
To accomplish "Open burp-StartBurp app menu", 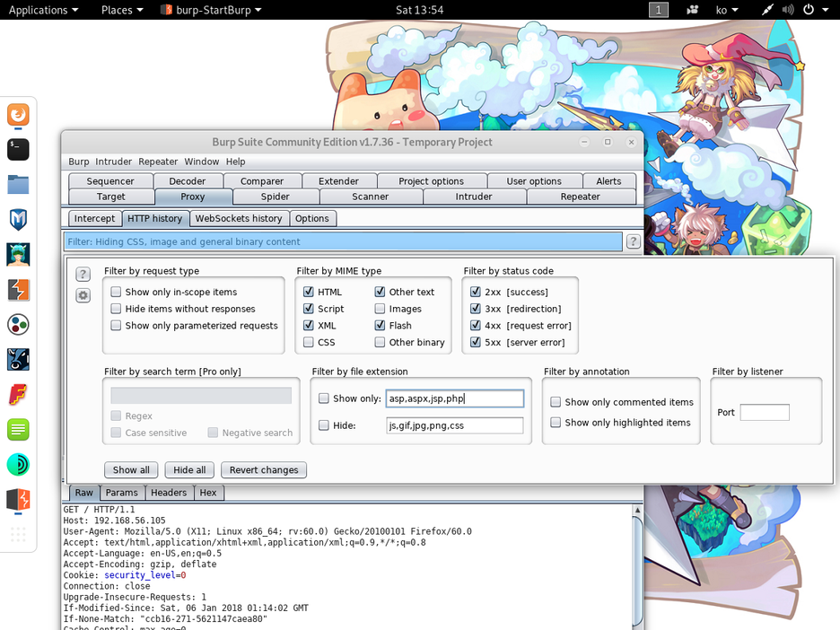I will (x=212, y=10).
